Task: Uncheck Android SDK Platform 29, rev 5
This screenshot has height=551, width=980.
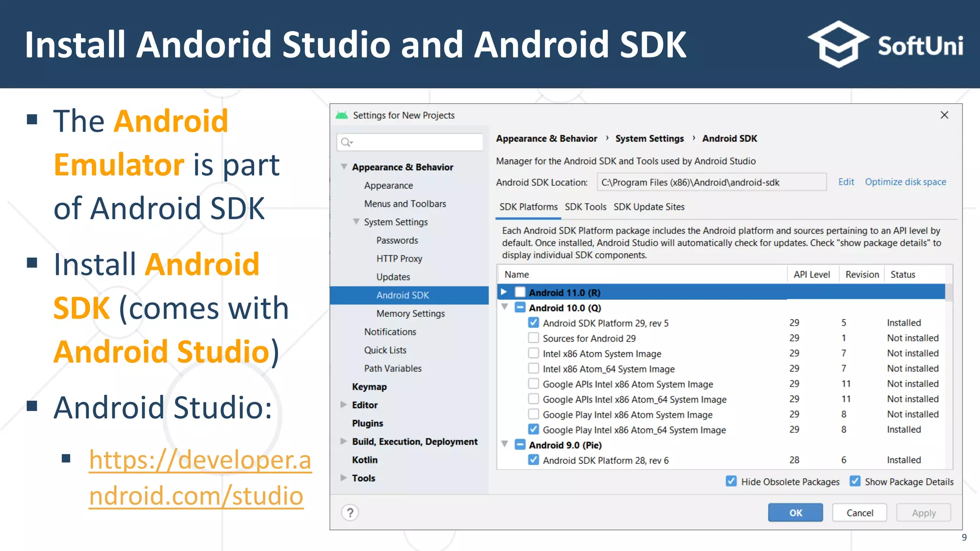Action: [x=534, y=323]
